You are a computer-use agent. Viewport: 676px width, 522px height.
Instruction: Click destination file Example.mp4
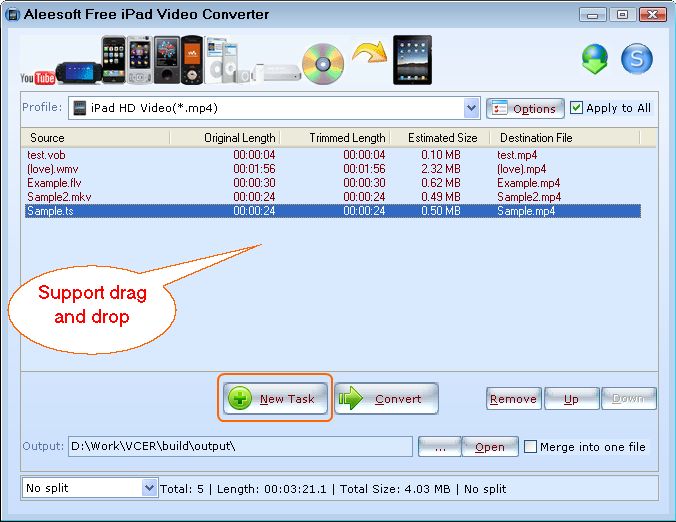pos(529,183)
